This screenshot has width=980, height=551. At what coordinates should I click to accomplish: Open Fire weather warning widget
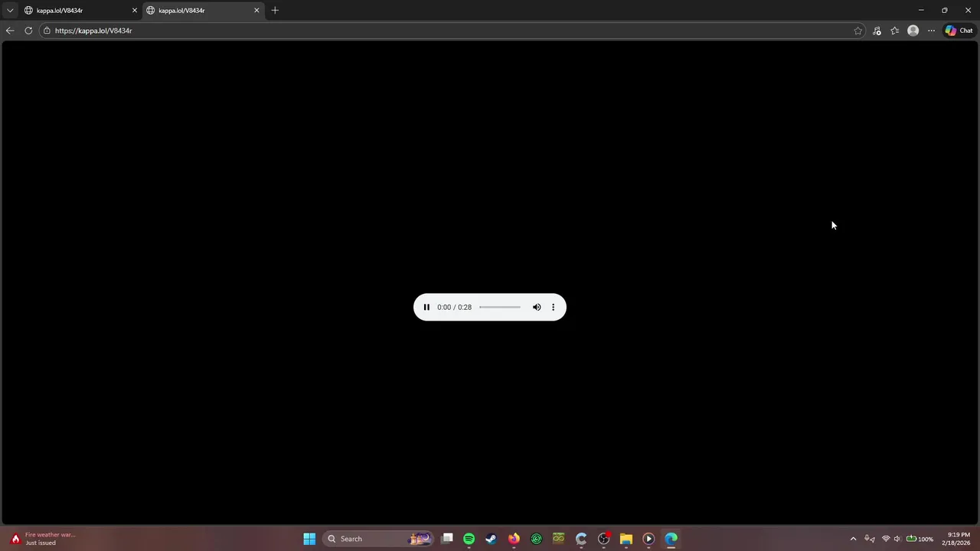click(43, 539)
